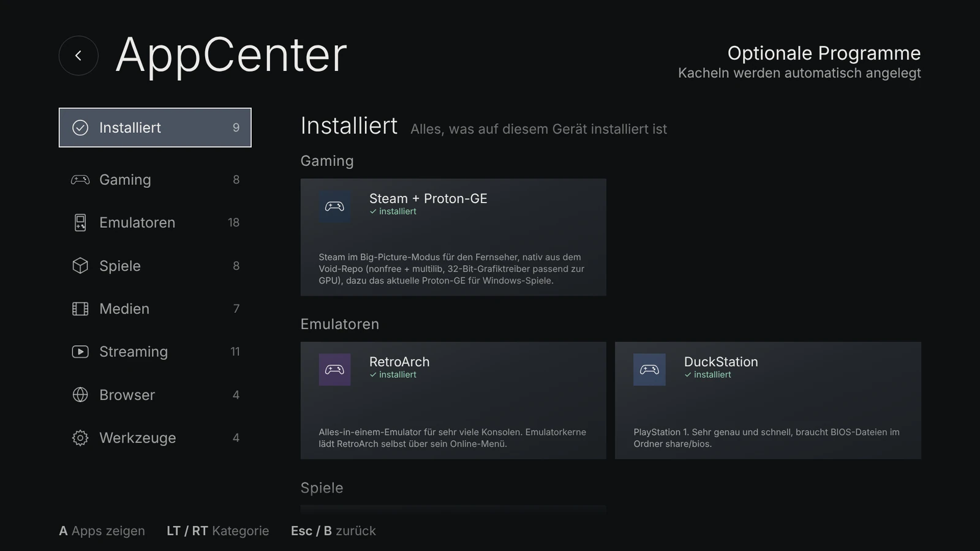Click the handheld console icon beside Emulatoren

pos(80,223)
